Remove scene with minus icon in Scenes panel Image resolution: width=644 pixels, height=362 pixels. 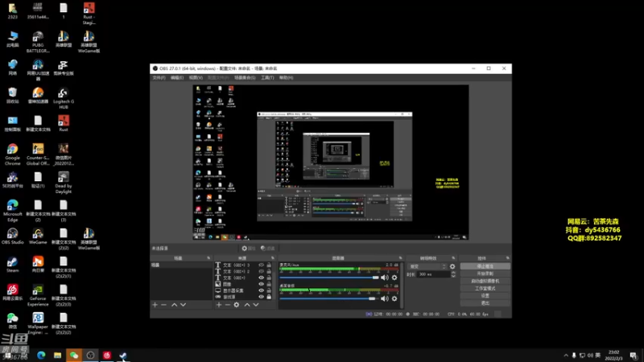click(x=163, y=305)
